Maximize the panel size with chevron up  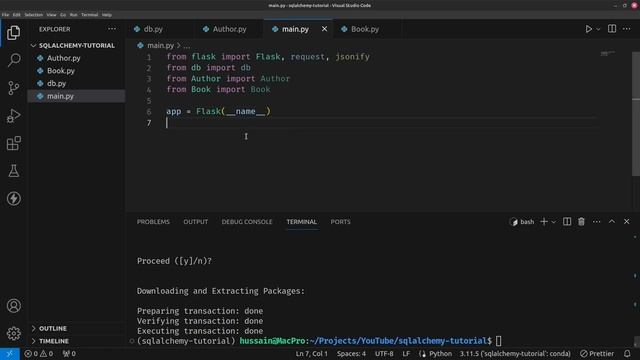pyautogui.click(x=612, y=222)
